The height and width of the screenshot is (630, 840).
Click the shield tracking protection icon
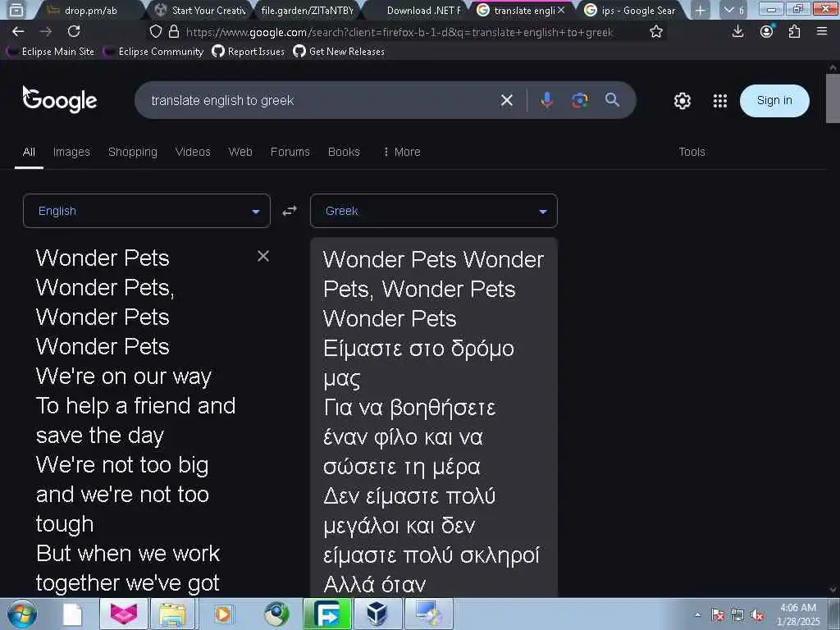click(x=155, y=32)
